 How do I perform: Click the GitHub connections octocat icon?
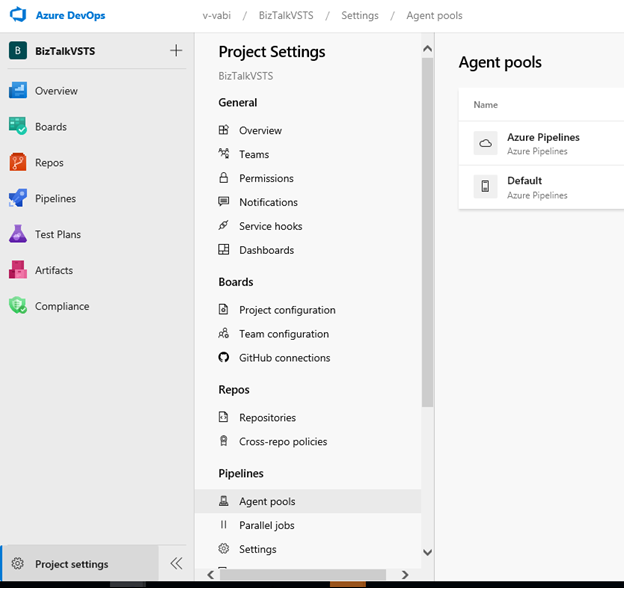pos(224,357)
